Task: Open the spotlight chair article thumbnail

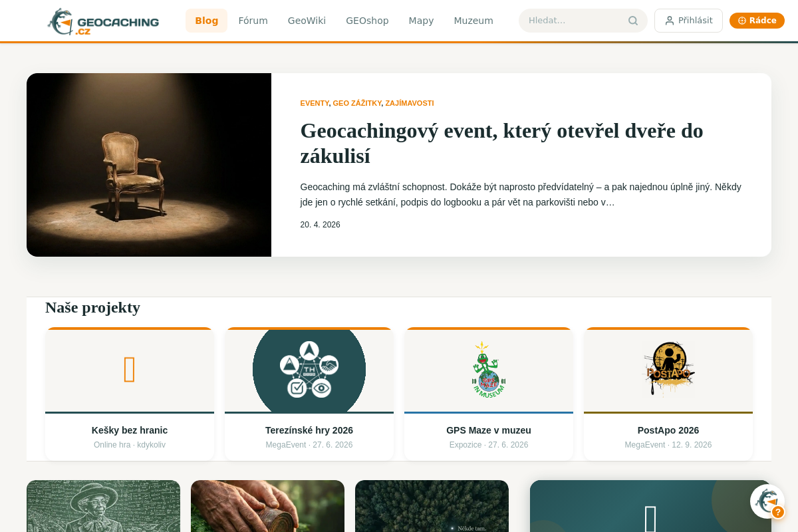Action: (x=149, y=165)
